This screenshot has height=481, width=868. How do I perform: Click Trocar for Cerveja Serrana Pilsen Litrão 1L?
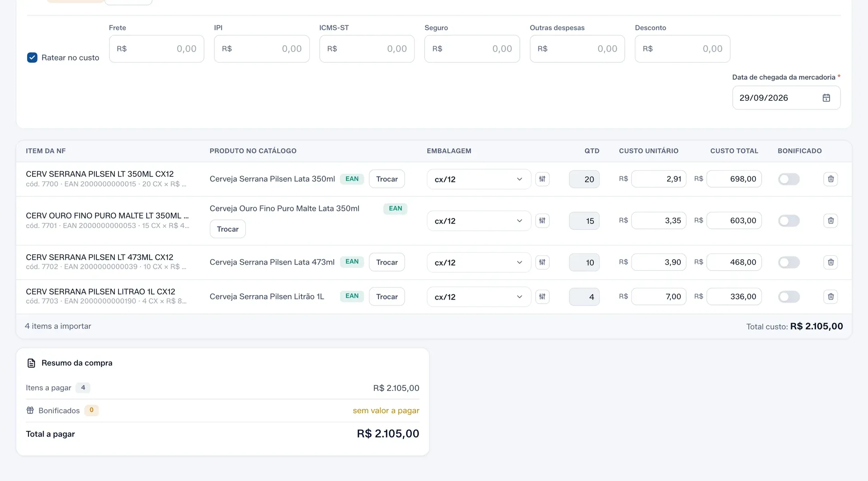[387, 297]
